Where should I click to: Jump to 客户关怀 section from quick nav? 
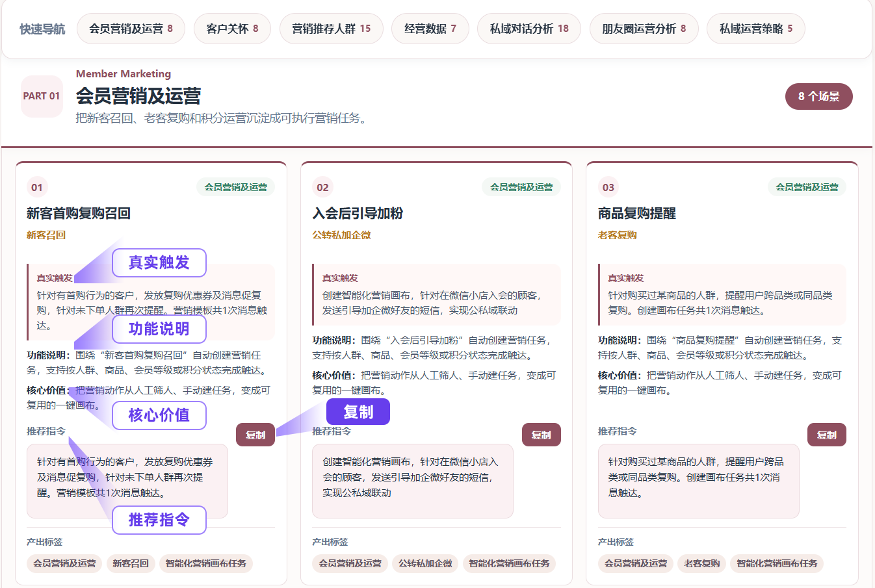(232, 29)
